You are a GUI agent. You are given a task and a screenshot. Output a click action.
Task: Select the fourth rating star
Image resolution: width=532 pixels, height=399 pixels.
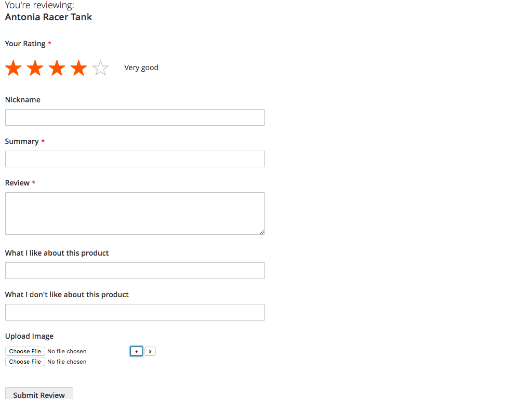(x=79, y=68)
